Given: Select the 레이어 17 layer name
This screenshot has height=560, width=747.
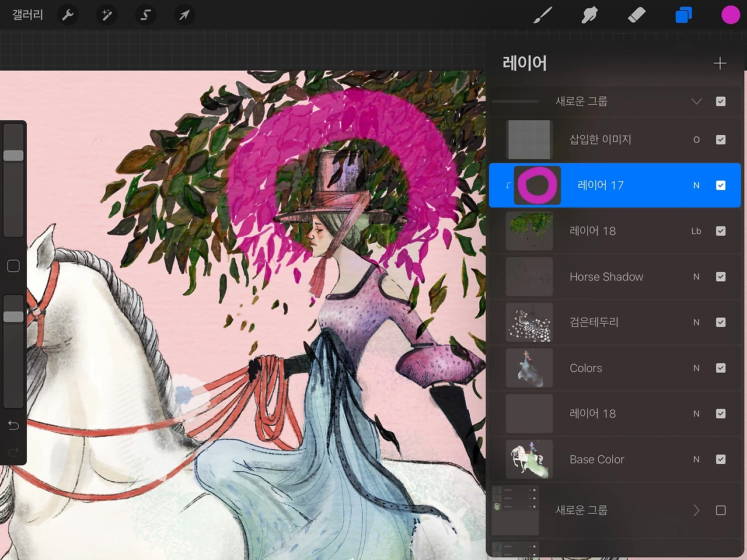Looking at the screenshot, I should [601, 185].
